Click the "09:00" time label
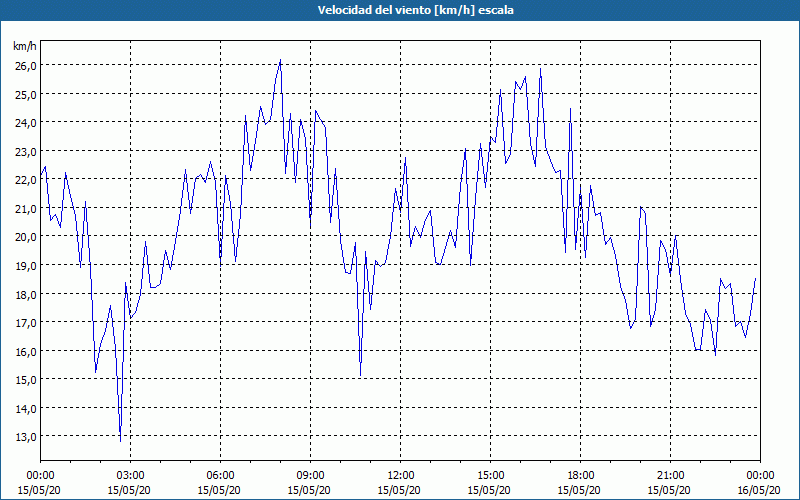Image resolution: width=800 pixels, height=500 pixels. (x=310, y=476)
